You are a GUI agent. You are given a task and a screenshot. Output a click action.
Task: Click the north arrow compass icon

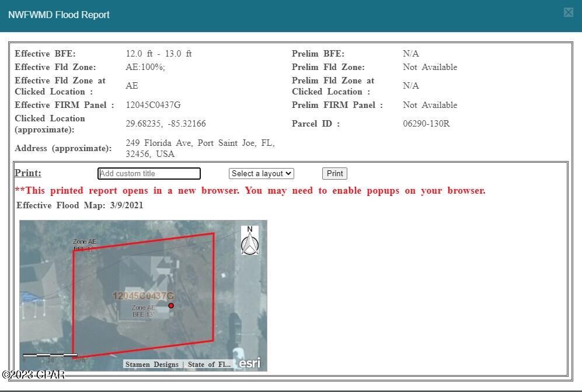pos(250,240)
